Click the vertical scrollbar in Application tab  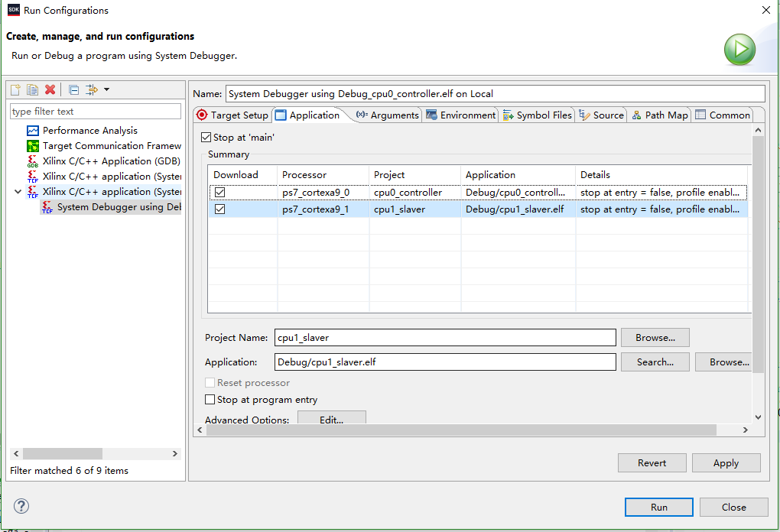(x=758, y=254)
